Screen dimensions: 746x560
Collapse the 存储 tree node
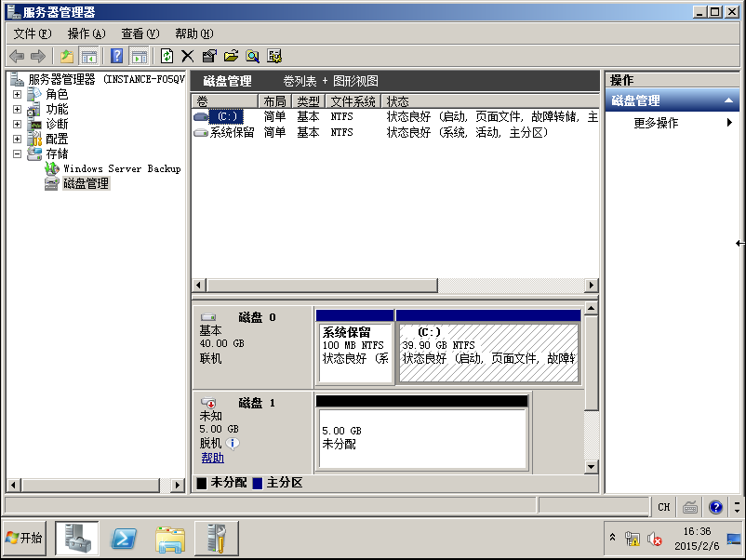(17, 153)
